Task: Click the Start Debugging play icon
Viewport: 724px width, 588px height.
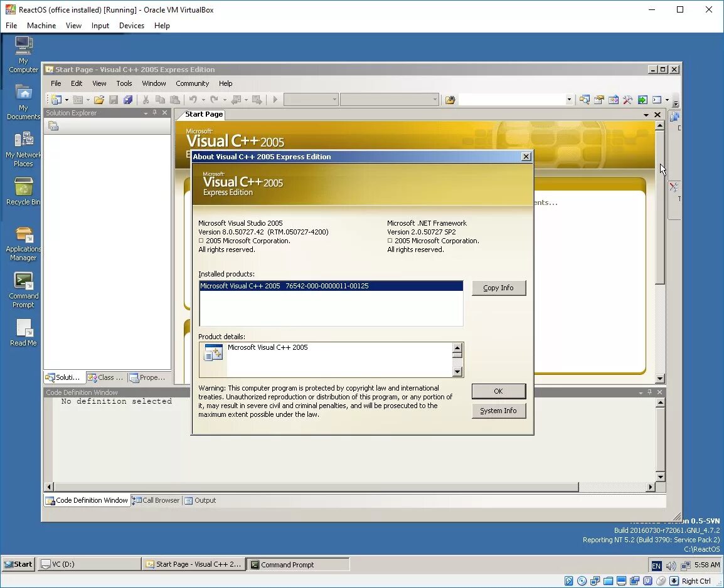Action: pyautogui.click(x=275, y=100)
